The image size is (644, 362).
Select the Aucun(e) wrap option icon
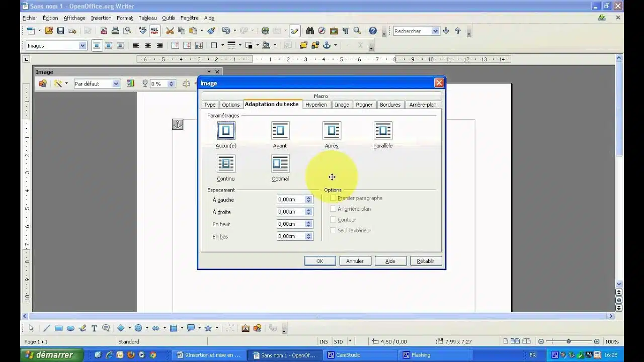pos(226,131)
